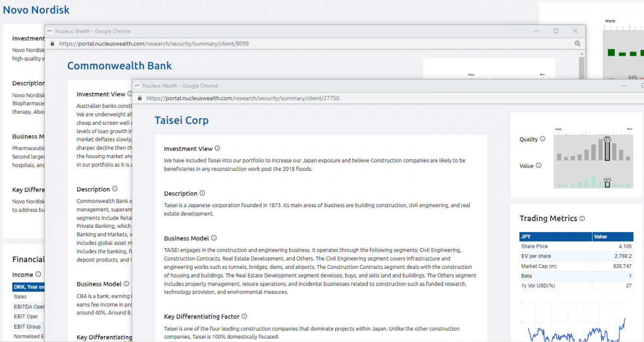Click the Sales row in Novo Nordisk Income table
Image resolution: width=644 pixels, height=342 pixels.
pyautogui.click(x=29, y=296)
